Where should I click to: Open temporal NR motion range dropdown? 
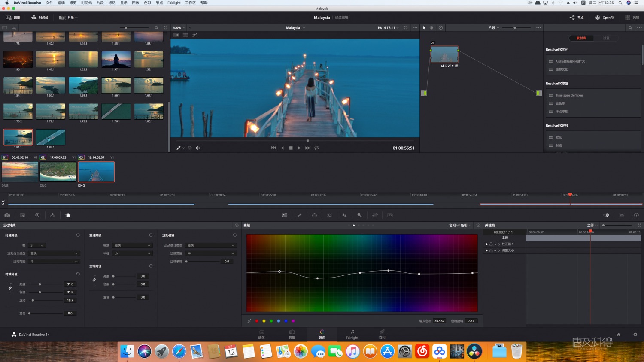(x=54, y=261)
